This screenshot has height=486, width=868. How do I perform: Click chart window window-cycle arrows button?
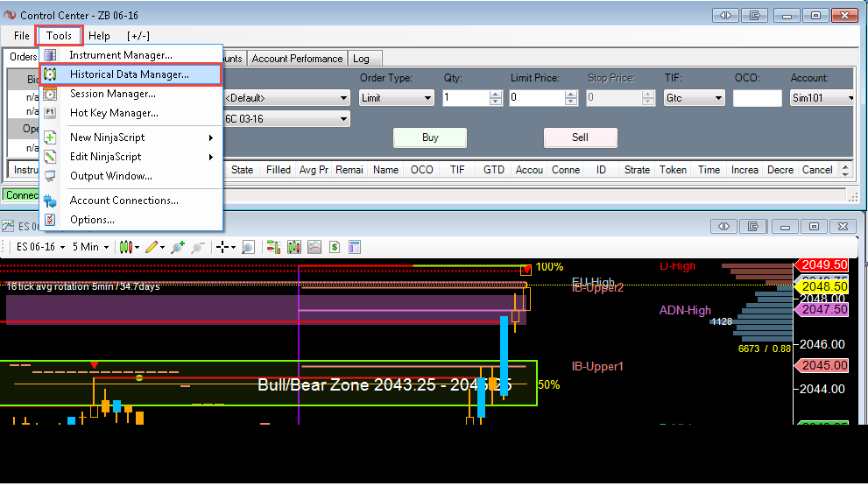[x=723, y=227]
